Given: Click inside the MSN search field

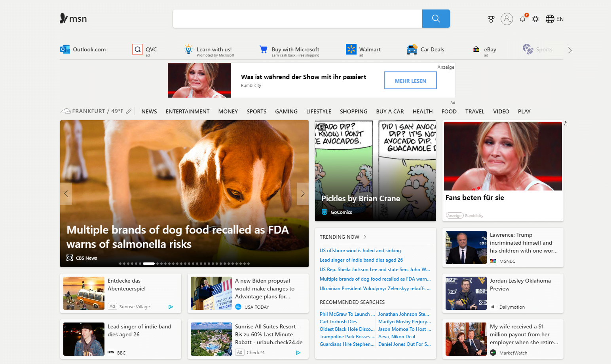Looking at the screenshot, I should (297, 19).
